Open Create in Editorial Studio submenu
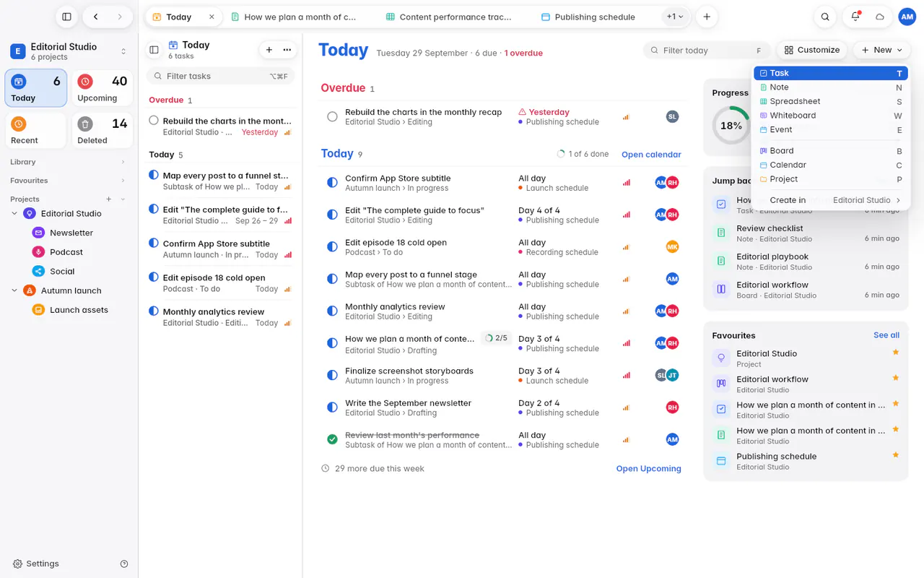 tap(830, 200)
